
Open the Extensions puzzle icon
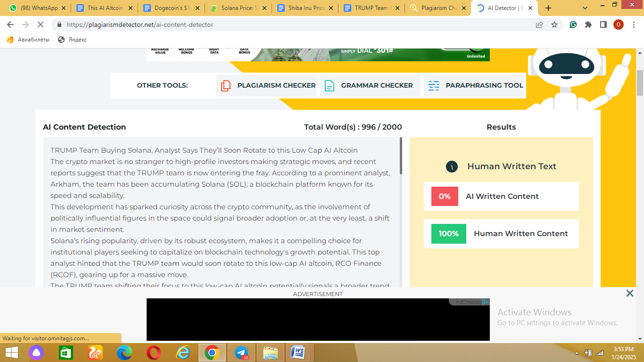click(x=588, y=25)
